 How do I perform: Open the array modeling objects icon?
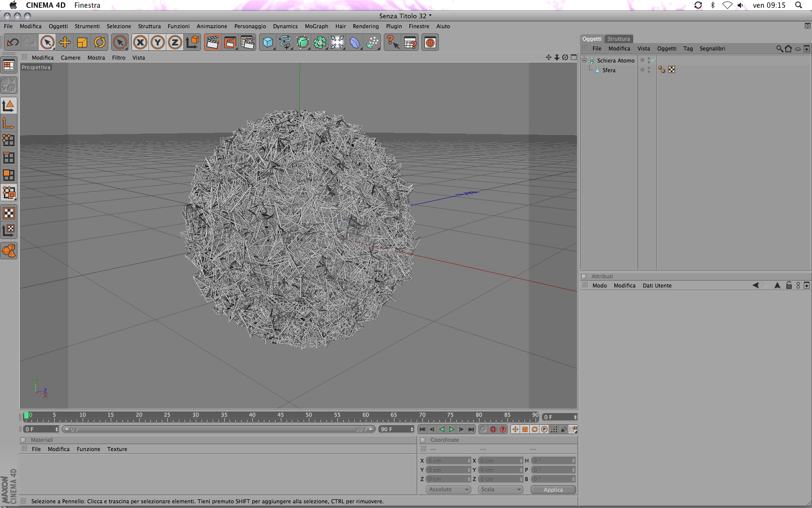click(x=320, y=43)
